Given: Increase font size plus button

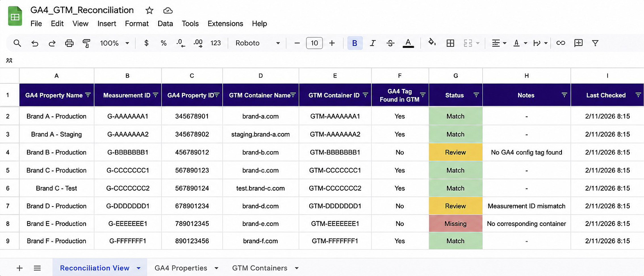Looking at the screenshot, I should tap(332, 43).
